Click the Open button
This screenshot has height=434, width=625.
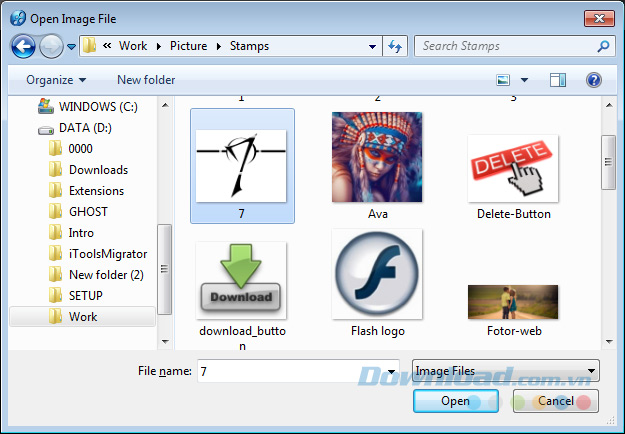tap(456, 401)
